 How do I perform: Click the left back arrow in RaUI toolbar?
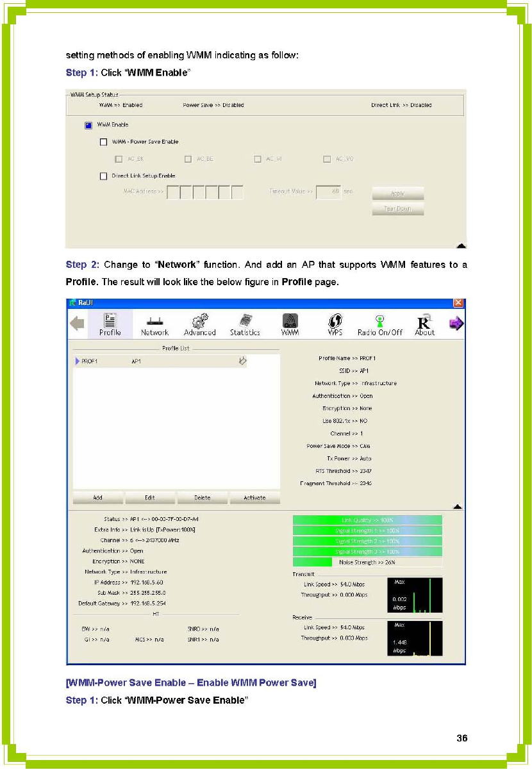pyautogui.click(x=77, y=324)
